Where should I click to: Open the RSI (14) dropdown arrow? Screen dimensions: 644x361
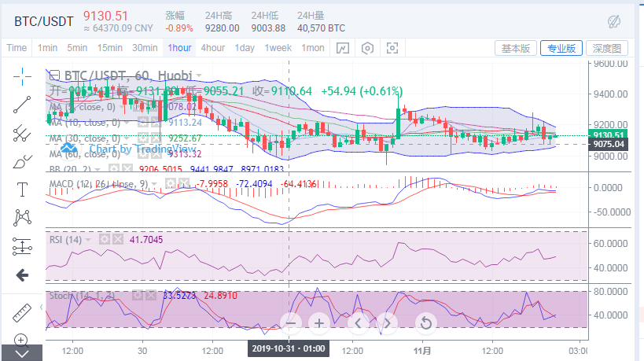pos(88,239)
